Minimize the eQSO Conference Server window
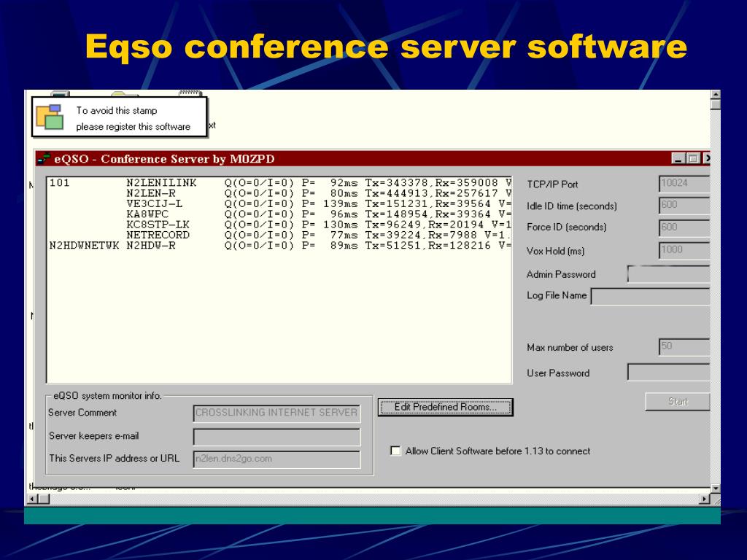 pos(678,158)
